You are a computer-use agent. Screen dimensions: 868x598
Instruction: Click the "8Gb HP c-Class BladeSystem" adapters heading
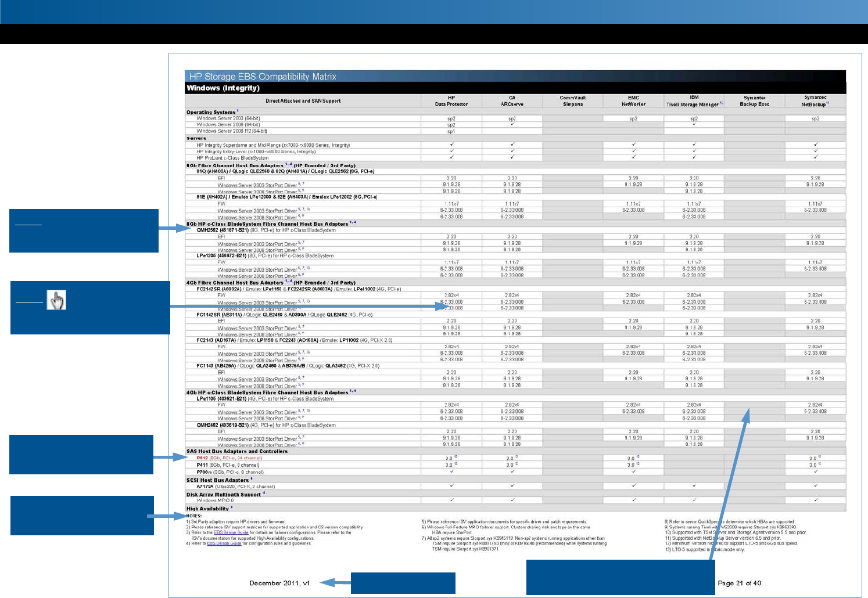[271, 224]
